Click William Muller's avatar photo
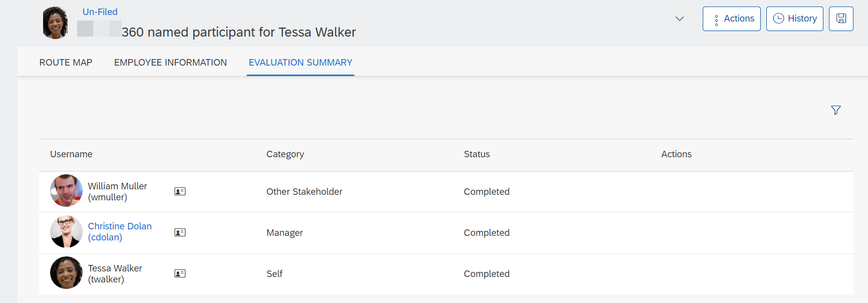 66,191
